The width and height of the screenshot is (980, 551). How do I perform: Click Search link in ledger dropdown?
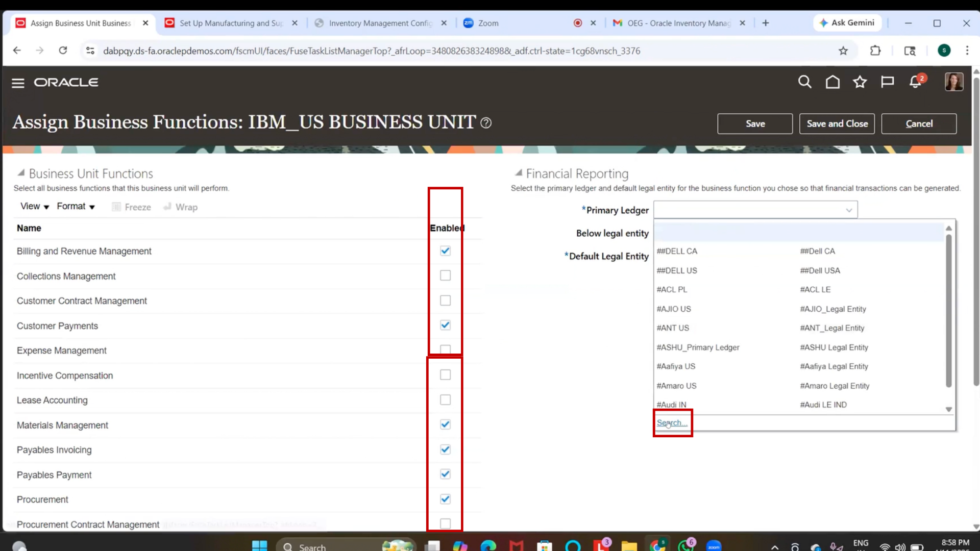672,422
